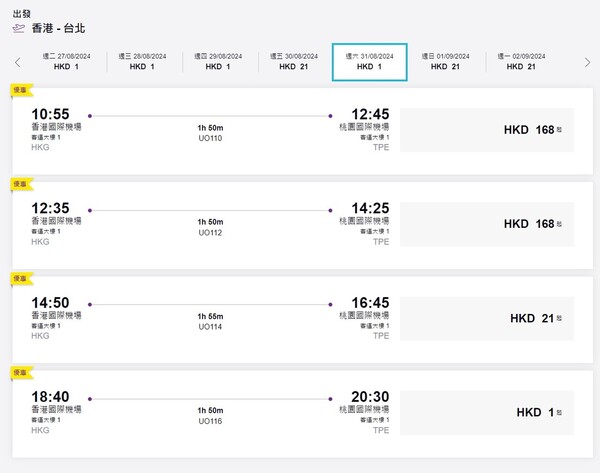Viewport: 600px width, 473px height.
Task: Click fare info icon beside HKD 21 for UO114
Action: tap(560, 318)
